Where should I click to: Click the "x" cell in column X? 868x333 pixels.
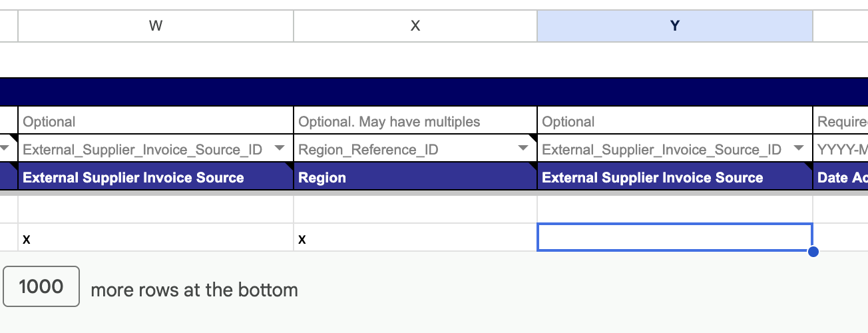415,238
